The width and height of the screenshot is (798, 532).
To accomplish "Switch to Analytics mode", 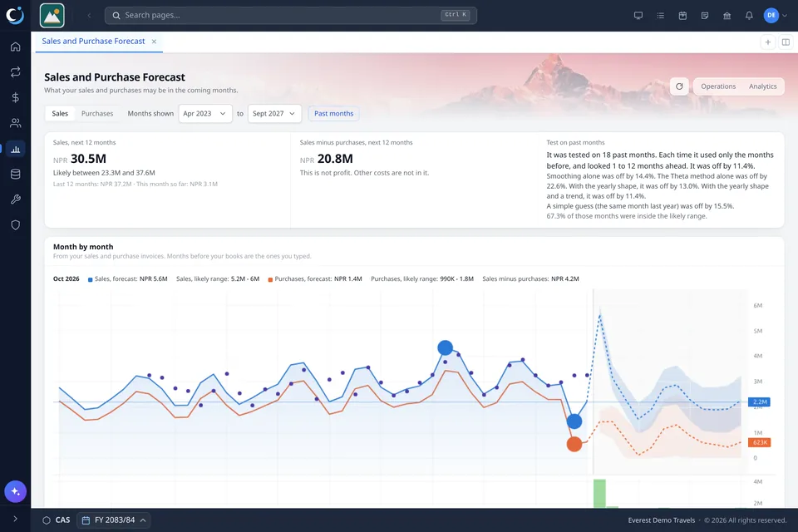I will coord(763,86).
